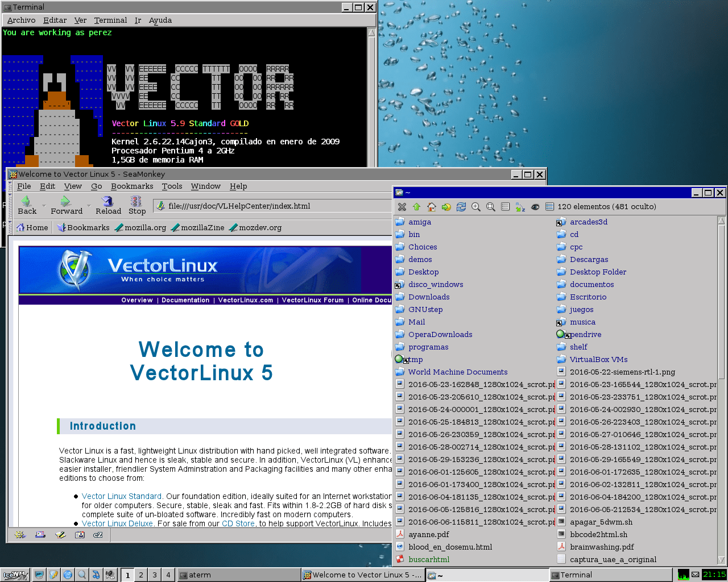Open the IceWM start menu button

15,575
